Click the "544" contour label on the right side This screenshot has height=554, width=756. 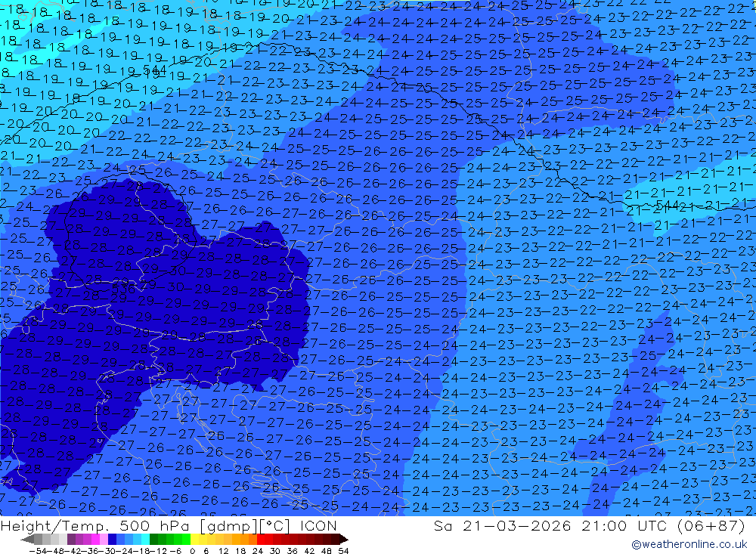tap(666, 206)
